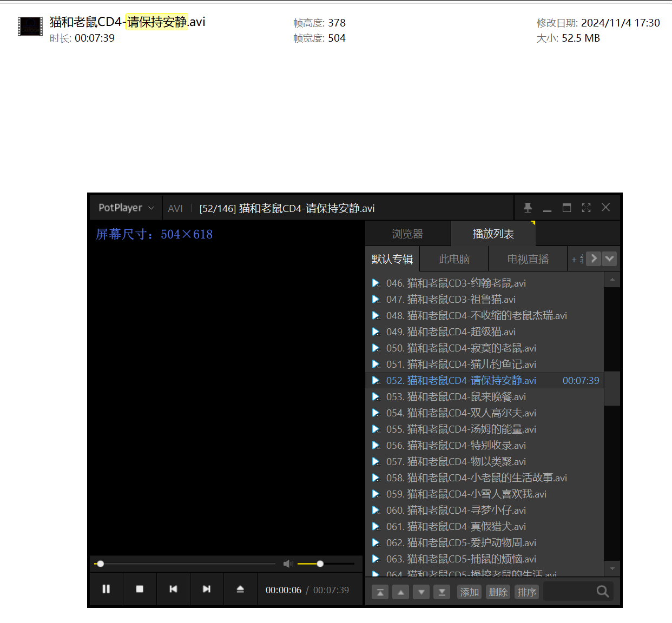Move selected playlist item up one
Image resolution: width=672 pixels, height=623 pixels.
coord(400,592)
